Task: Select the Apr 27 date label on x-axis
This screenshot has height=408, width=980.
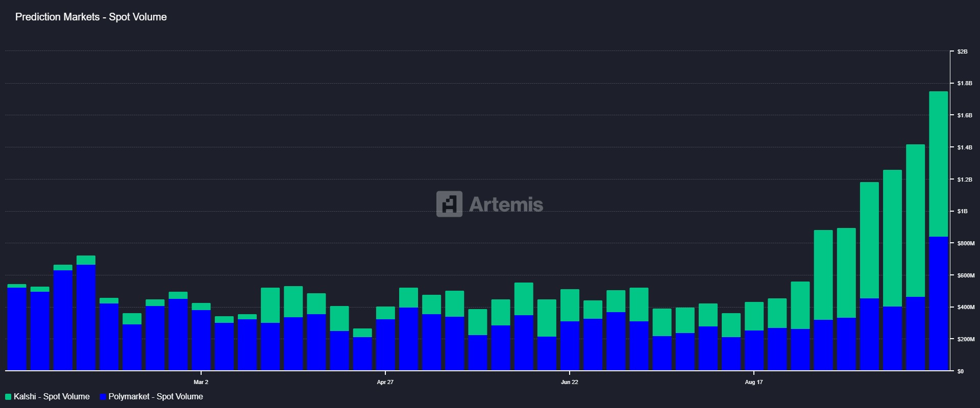Action: pos(385,382)
